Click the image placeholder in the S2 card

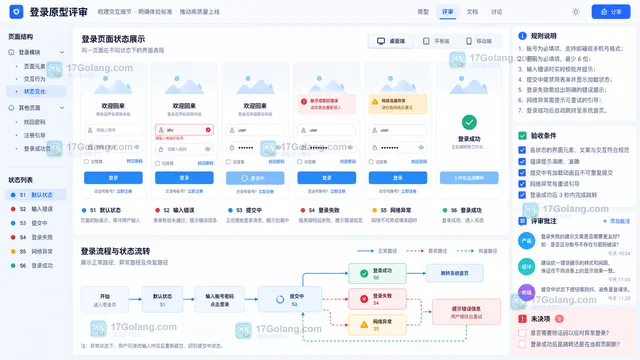pyautogui.click(x=184, y=84)
